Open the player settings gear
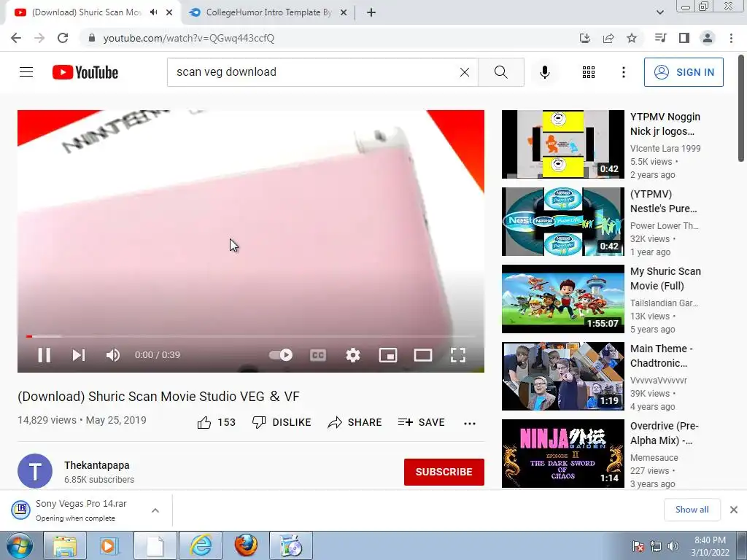The image size is (747, 560). (353, 355)
